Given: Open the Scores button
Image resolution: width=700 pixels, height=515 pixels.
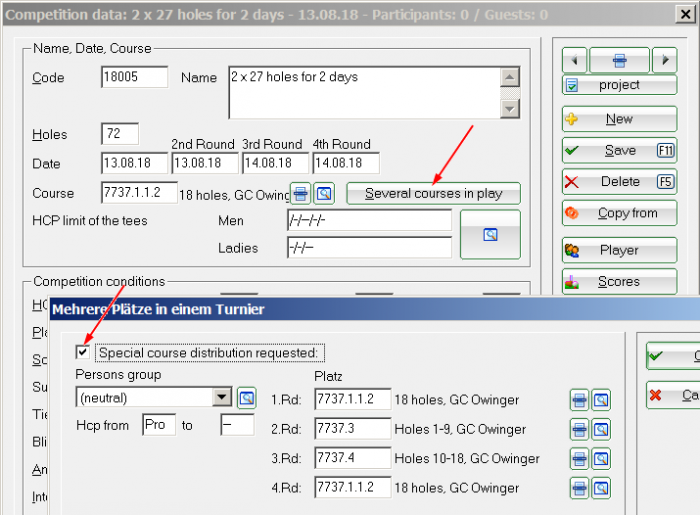Looking at the screenshot, I should [x=620, y=282].
